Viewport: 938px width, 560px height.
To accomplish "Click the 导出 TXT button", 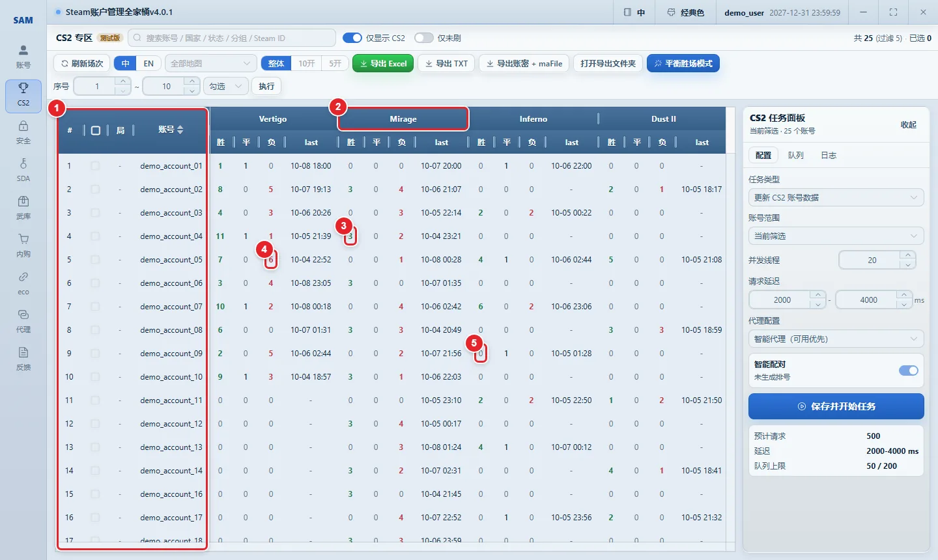I will pos(446,63).
